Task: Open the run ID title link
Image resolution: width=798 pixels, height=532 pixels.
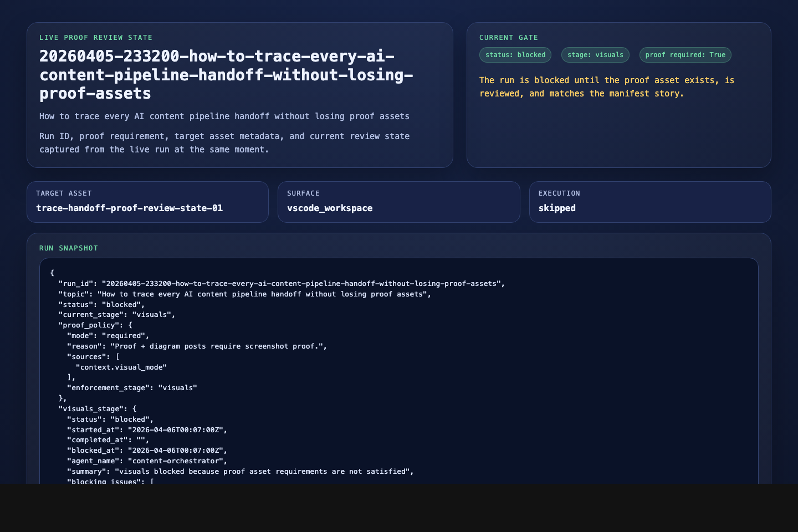Action: pos(226,75)
